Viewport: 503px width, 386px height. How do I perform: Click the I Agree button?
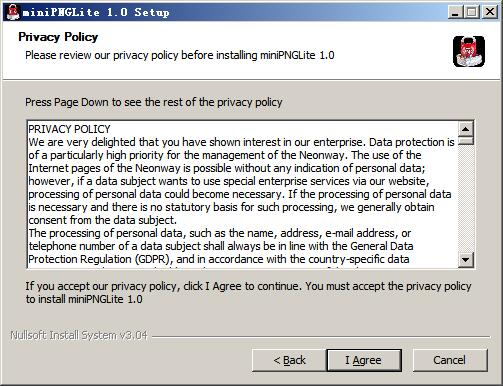[364, 360]
